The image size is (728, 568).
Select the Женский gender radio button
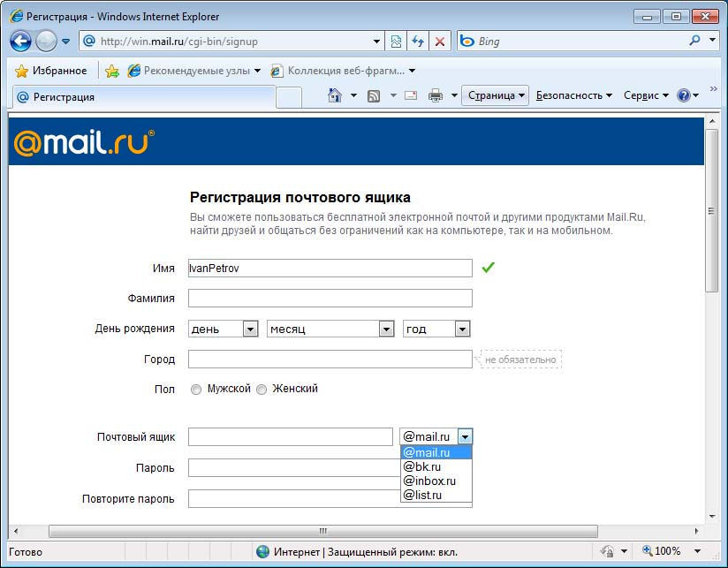(x=262, y=389)
